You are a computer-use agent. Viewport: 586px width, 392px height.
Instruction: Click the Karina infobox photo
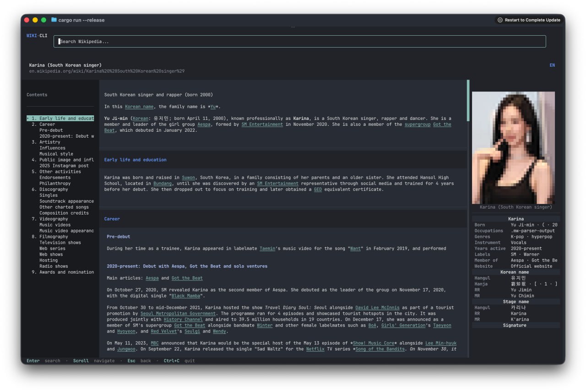click(x=513, y=148)
